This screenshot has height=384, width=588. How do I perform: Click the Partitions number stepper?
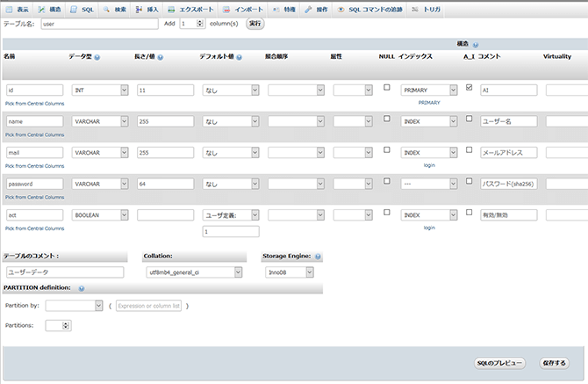pos(62,325)
